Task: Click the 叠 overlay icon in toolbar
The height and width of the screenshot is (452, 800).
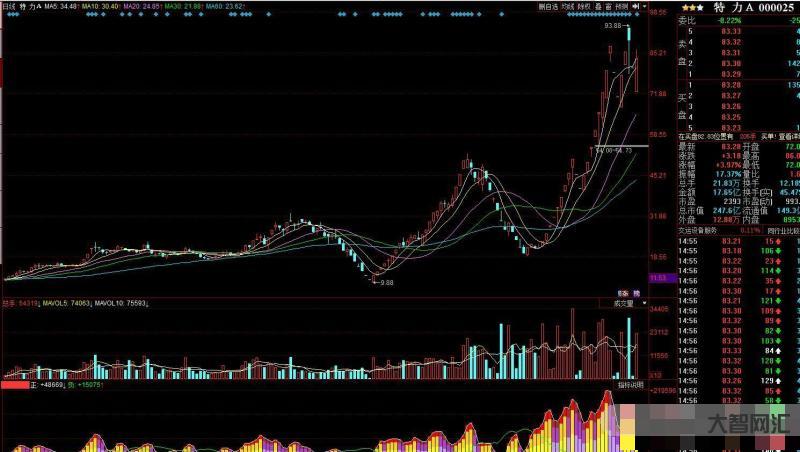Action: click(x=597, y=5)
